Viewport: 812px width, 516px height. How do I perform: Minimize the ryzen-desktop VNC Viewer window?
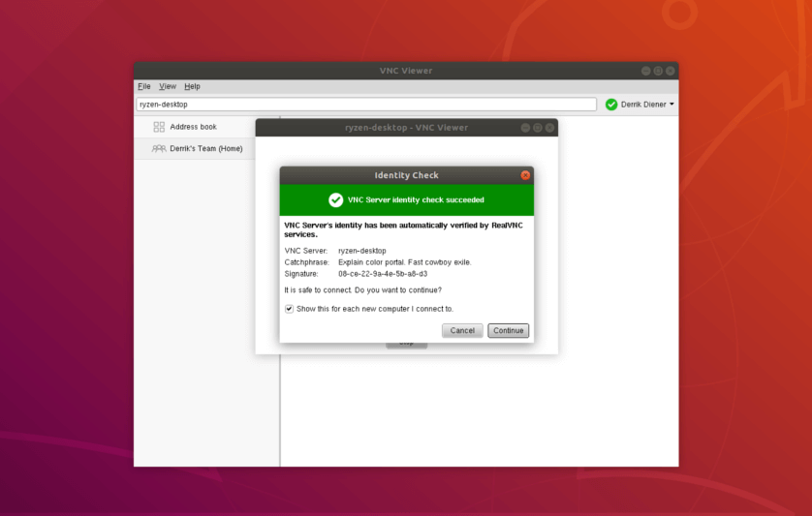[526, 128]
